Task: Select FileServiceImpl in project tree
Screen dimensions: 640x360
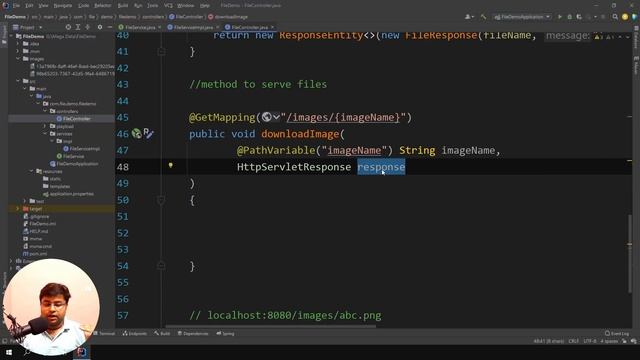Action: [x=81, y=149]
